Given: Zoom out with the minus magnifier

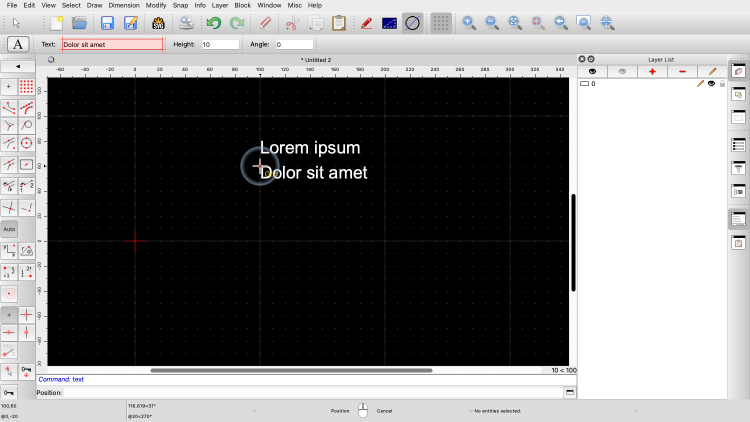Looking at the screenshot, I should point(492,23).
